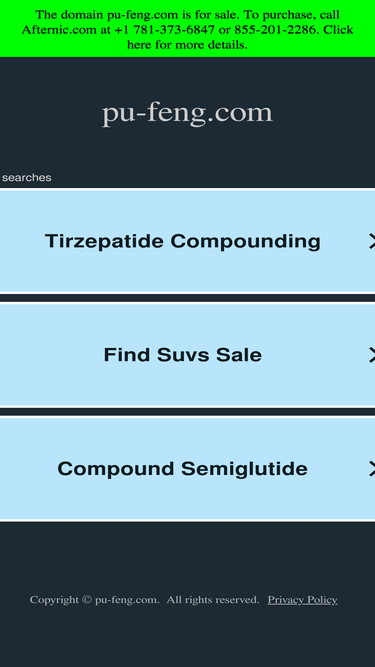Click the large pu-feng.com heading
375x667 pixels.
pos(187,114)
